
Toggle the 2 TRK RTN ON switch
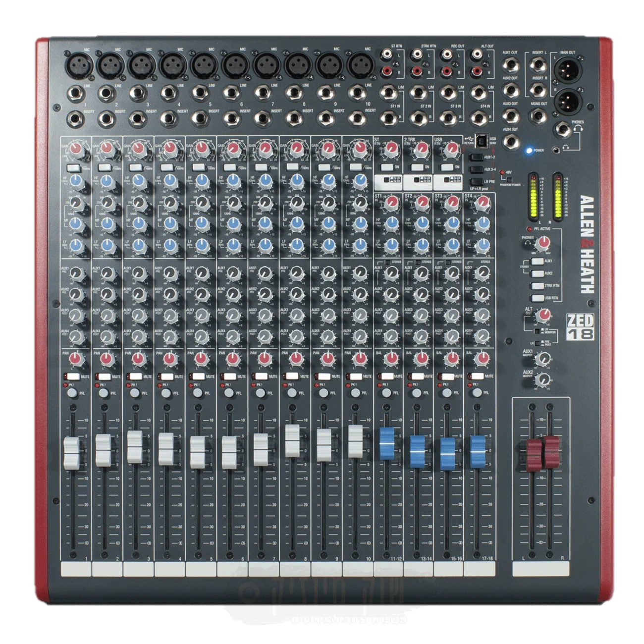click(x=417, y=168)
